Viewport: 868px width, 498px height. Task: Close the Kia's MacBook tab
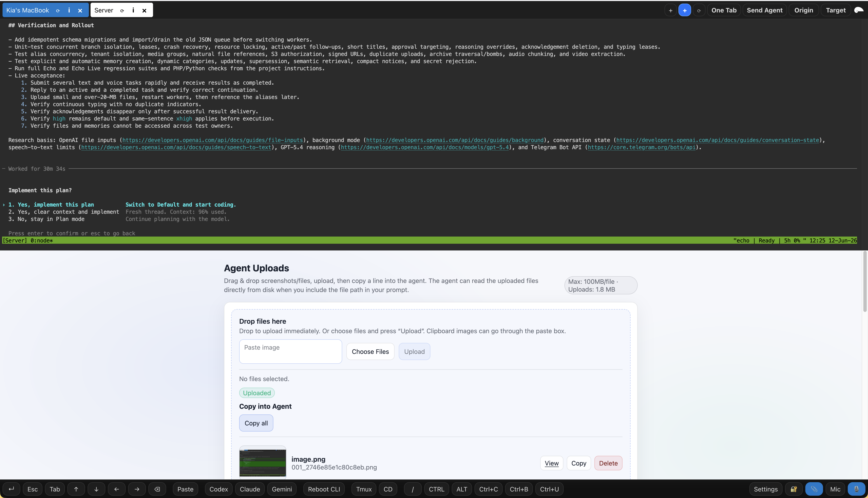(x=80, y=11)
